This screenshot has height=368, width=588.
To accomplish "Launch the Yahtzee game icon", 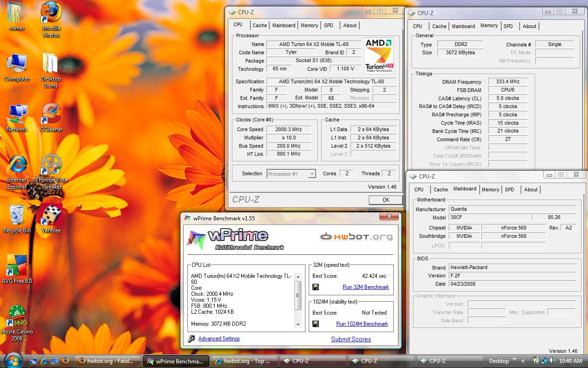I will [51, 219].
